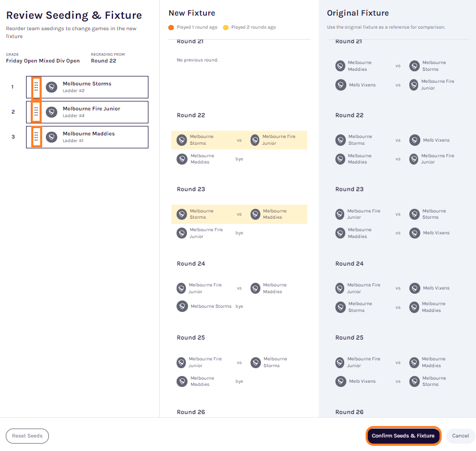
Task: Click yellow 'Played 2 rounds ago' legend dot
Action: point(226,27)
